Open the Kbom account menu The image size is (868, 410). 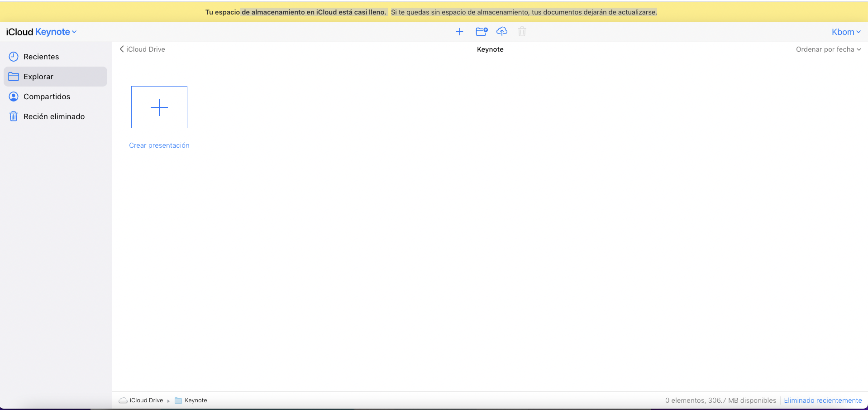tap(846, 32)
